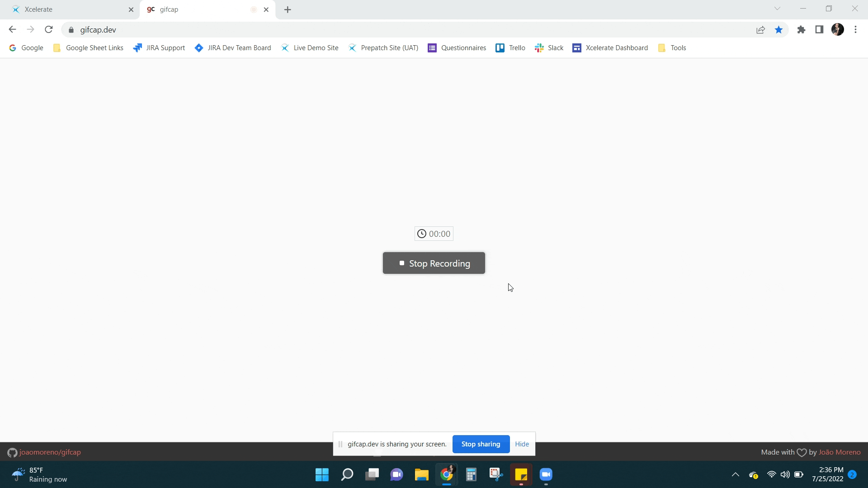The height and width of the screenshot is (488, 868).
Task: Click the weather widget showing 85°F
Action: (x=40, y=474)
